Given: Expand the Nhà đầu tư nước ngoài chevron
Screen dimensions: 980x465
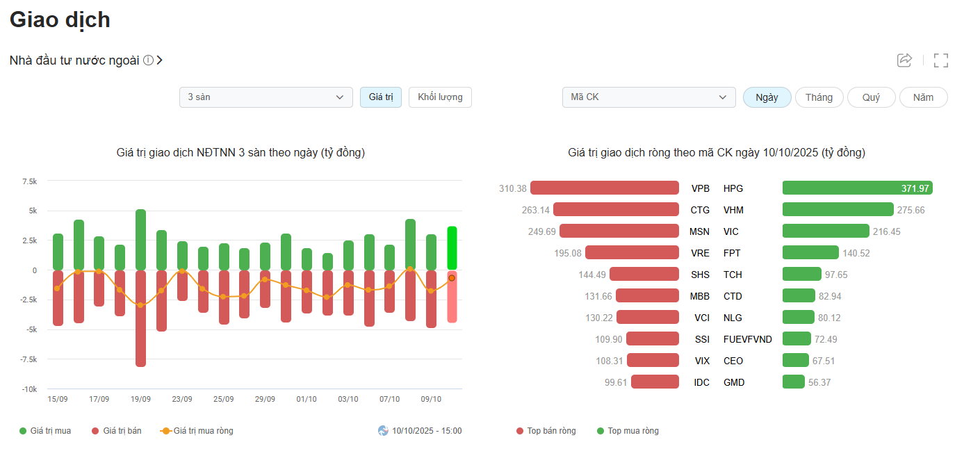Looking at the screenshot, I should click(160, 60).
